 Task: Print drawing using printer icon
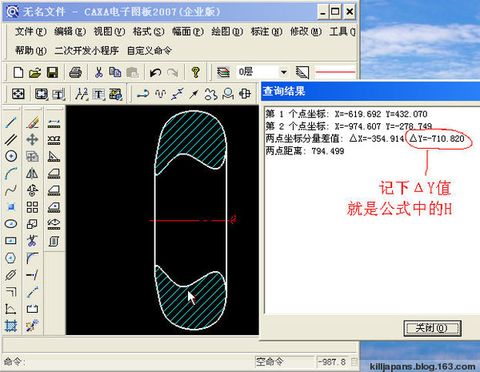pyautogui.click(x=75, y=72)
